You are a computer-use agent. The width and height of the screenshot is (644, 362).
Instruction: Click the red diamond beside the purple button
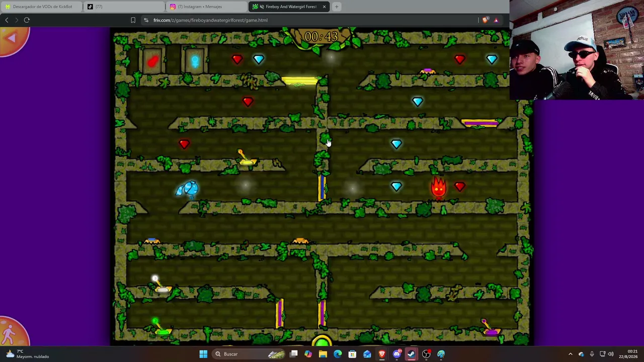[x=459, y=59]
